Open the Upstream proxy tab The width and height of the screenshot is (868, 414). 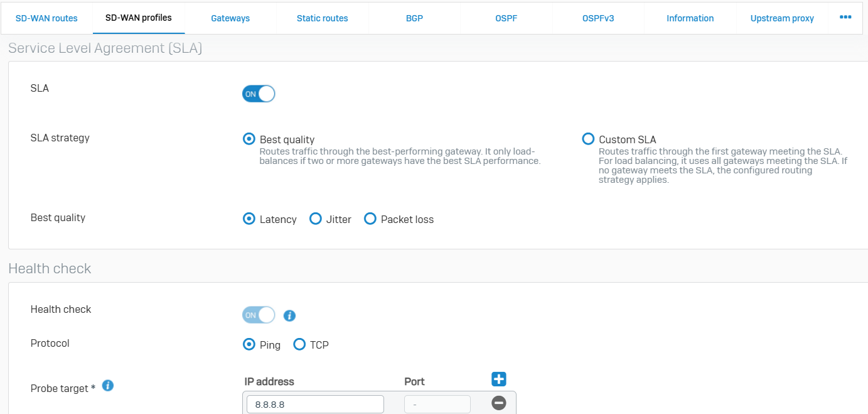tap(782, 18)
